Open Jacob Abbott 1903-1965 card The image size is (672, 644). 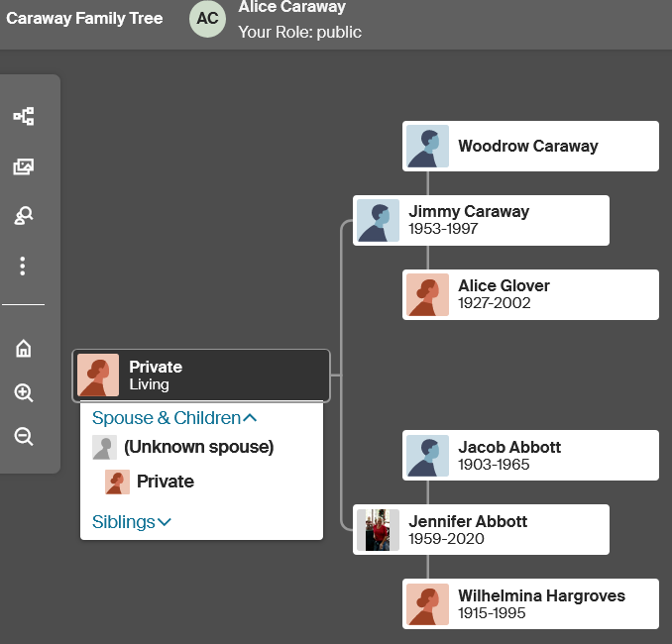tap(530, 455)
